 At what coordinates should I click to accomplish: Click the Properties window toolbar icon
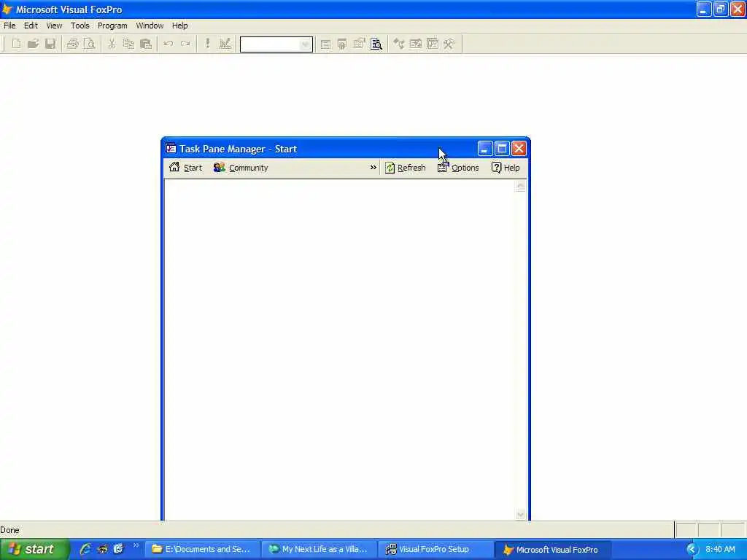(x=359, y=44)
